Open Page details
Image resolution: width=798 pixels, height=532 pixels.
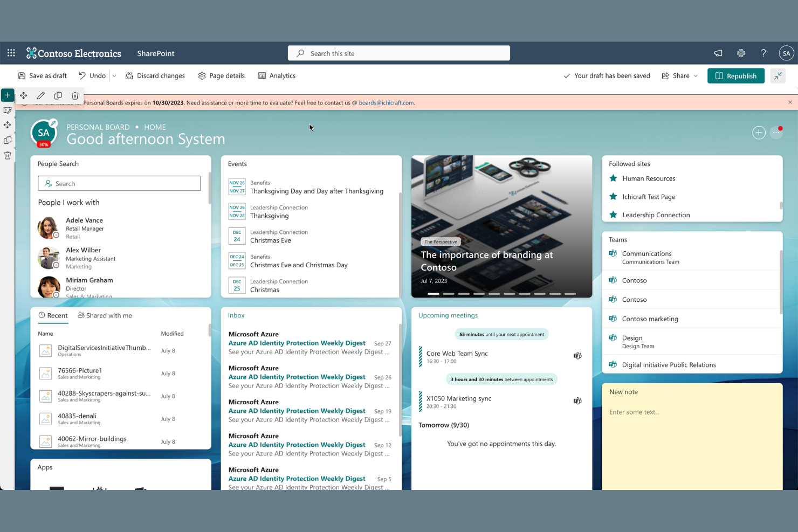[221, 76]
